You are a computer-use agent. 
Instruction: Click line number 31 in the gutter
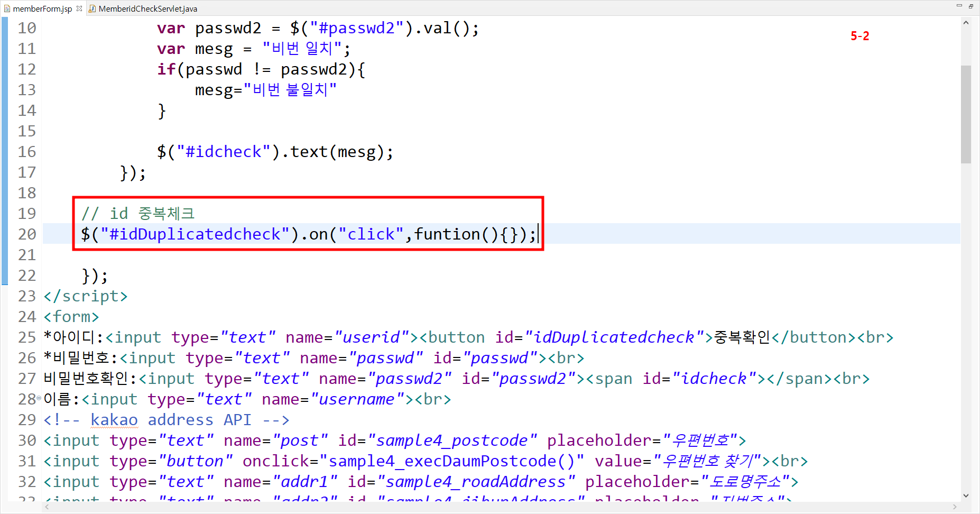click(27, 461)
